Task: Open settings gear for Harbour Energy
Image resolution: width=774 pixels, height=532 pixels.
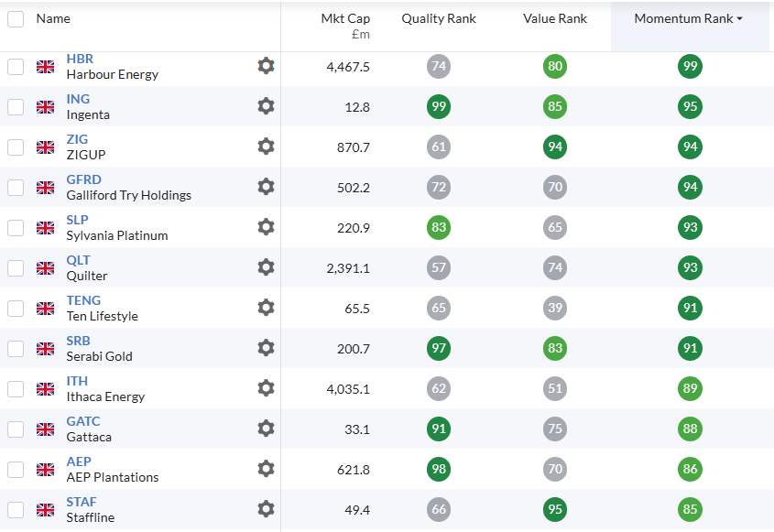Action: click(266, 66)
